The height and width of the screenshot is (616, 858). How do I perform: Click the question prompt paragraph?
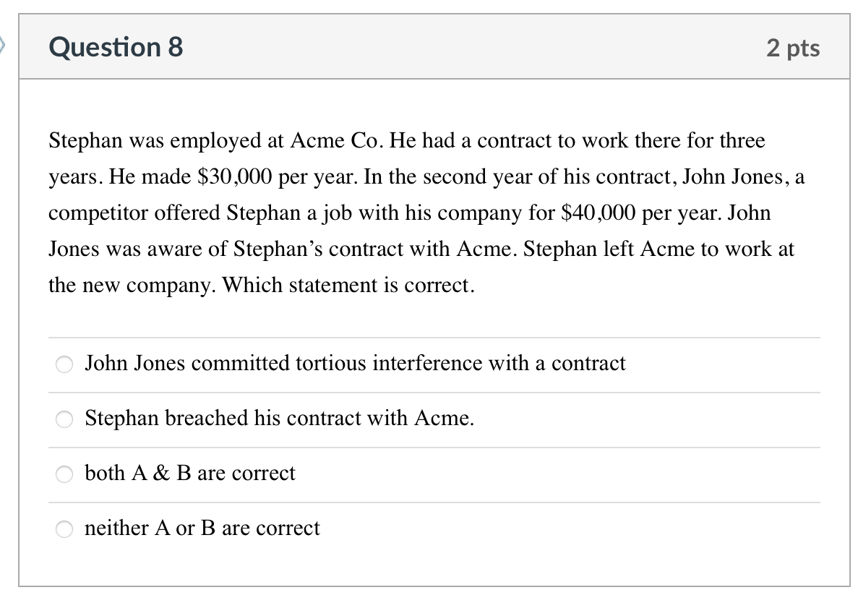[426, 213]
